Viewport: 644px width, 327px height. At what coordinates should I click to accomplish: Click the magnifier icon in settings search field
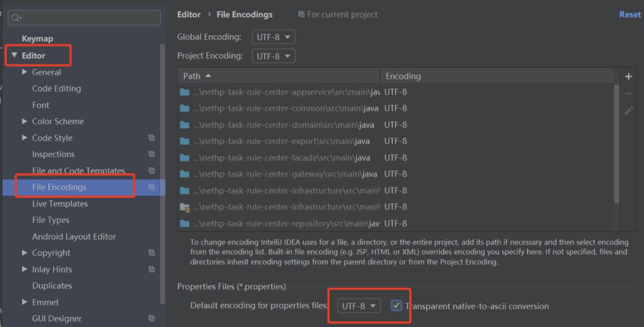click(15, 17)
